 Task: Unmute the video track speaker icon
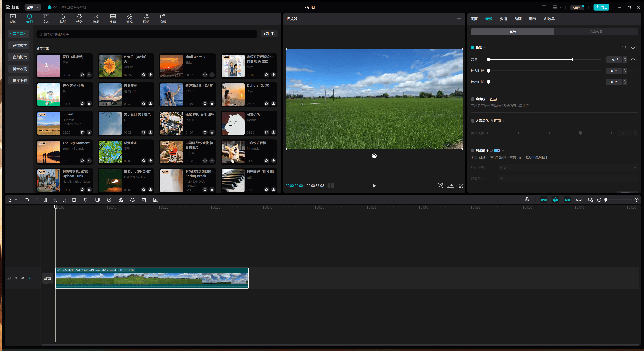click(30, 278)
